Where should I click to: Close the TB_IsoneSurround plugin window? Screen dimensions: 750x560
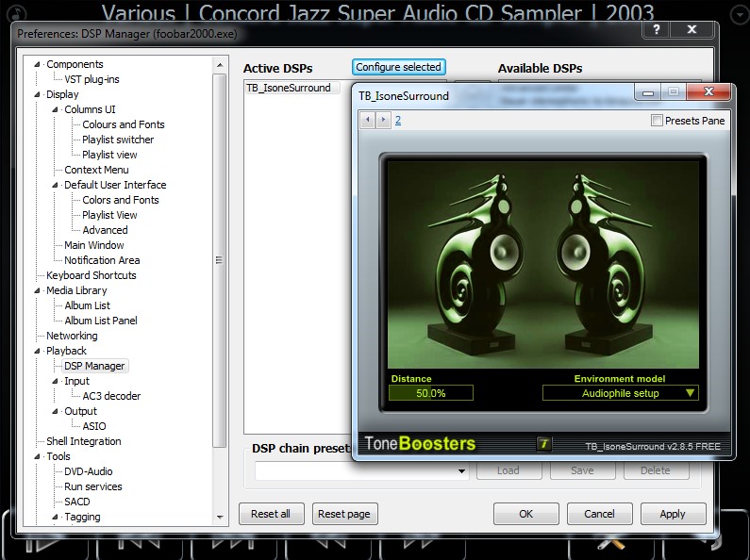click(x=708, y=91)
